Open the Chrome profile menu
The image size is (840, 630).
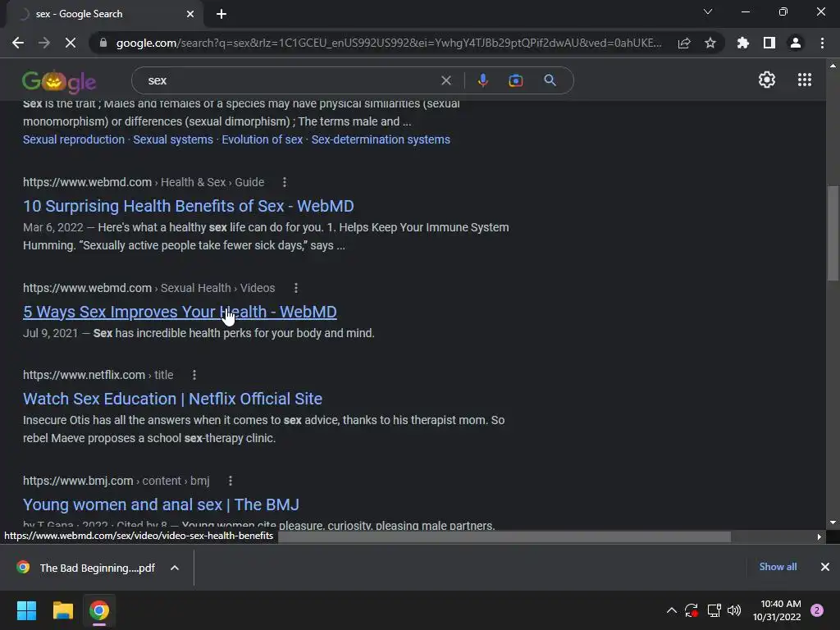796,43
